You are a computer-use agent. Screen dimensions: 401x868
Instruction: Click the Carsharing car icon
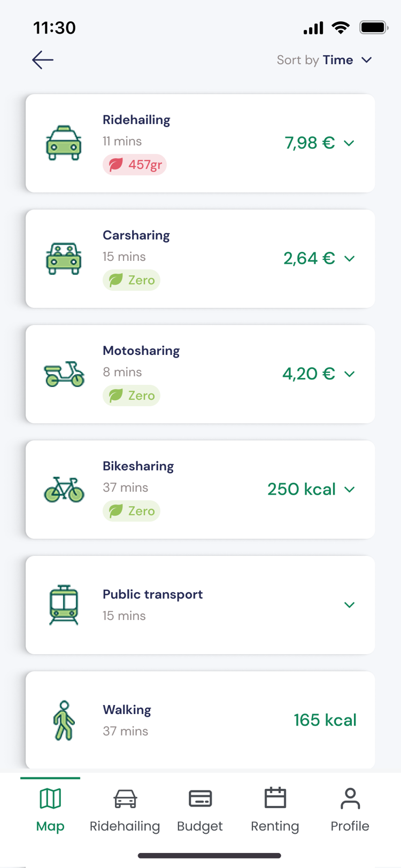[x=64, y=259]
